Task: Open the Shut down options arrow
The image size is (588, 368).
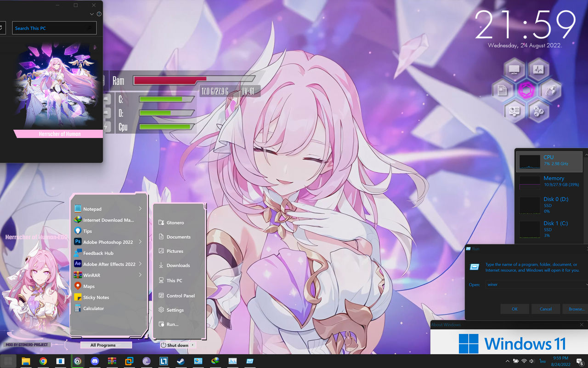Action: click(x=192, y=345)
